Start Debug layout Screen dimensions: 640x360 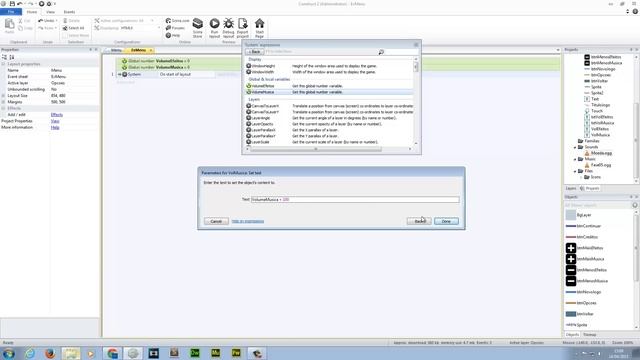tap(228, 28)
